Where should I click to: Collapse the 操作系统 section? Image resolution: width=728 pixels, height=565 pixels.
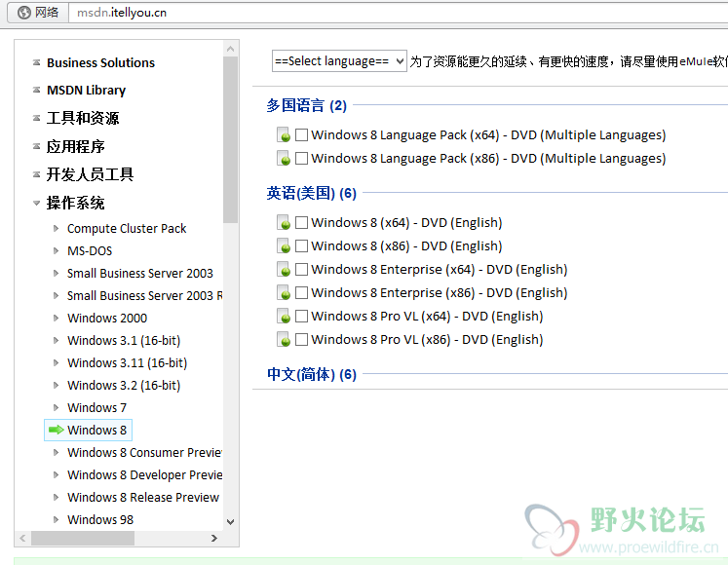36,203
